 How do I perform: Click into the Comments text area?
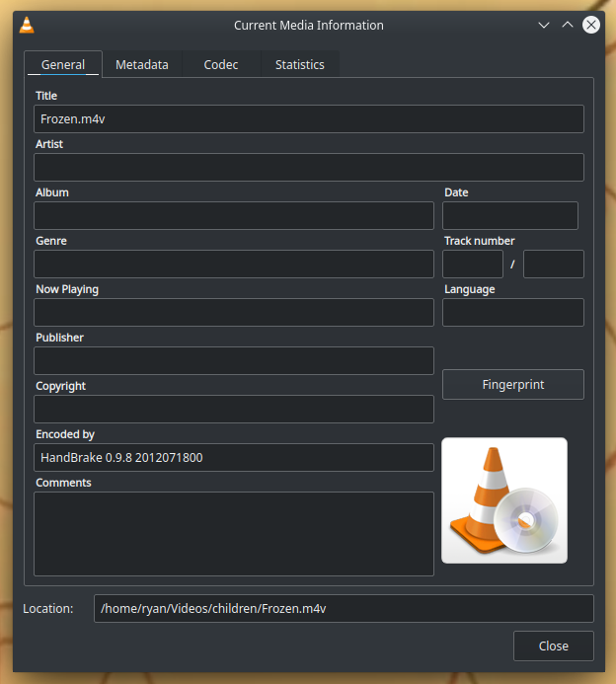coord(234,534)
